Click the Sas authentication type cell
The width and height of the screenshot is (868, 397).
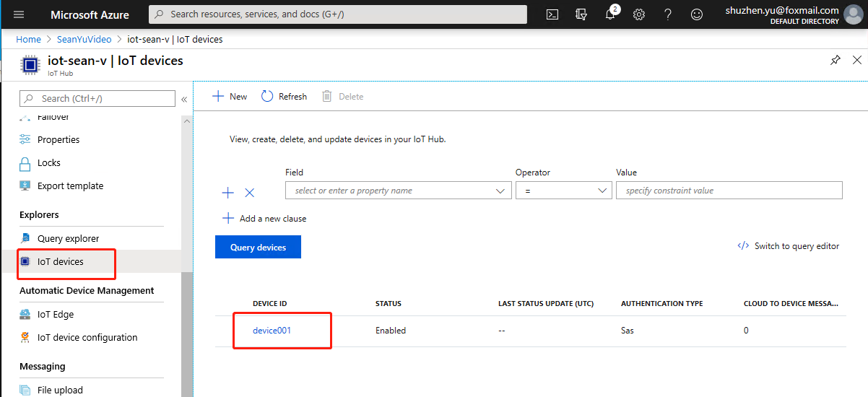[627, 331]
